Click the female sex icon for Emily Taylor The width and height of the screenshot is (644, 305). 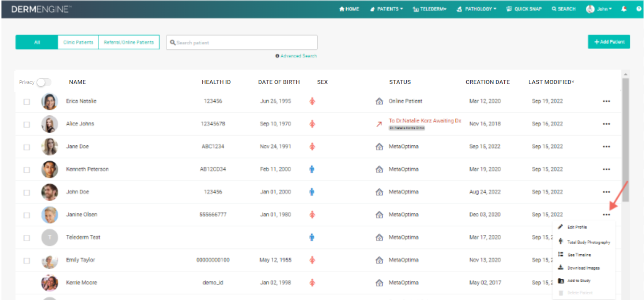312,260
